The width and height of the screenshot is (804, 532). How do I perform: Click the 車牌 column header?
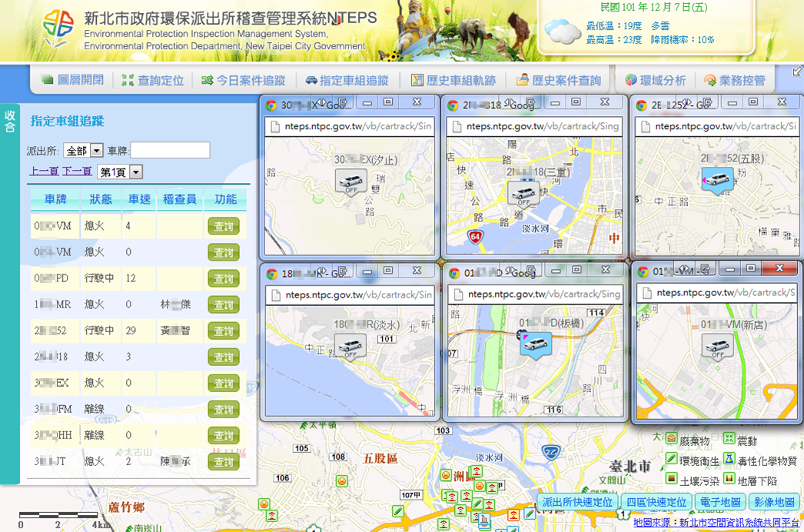tap(55, 199)
